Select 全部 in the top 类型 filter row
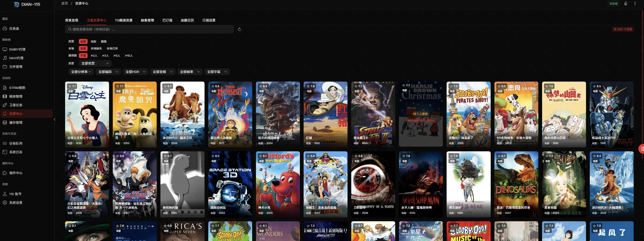This screenshot has height=241, width=644. pos(83,41)
